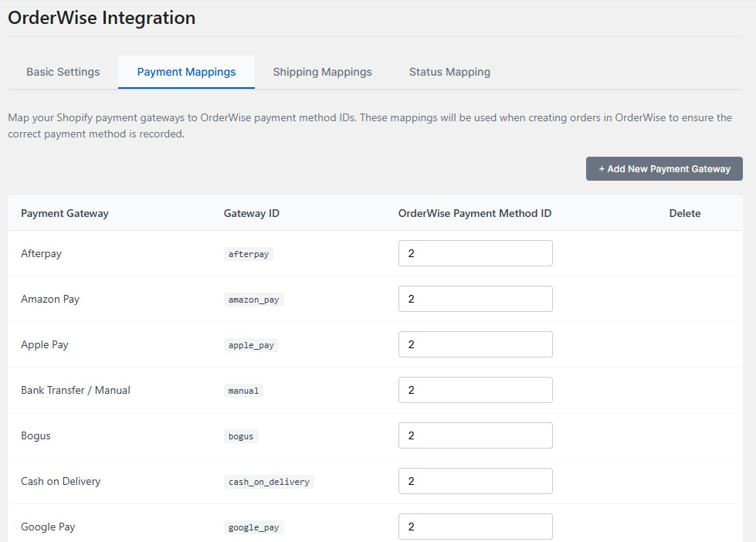Click the bogus gateway ID code
Screen dimensions: 756x542
pyautogui.click(x=241, y=436)
